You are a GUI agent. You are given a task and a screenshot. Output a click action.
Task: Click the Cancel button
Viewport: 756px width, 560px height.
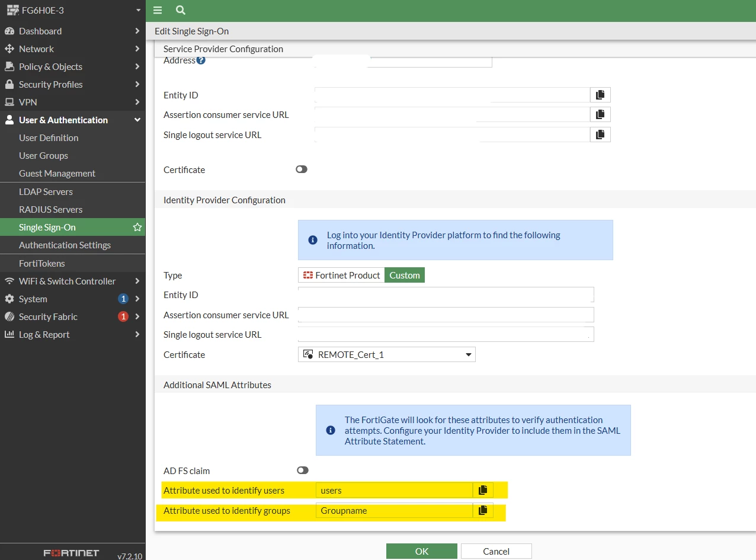click(496, 551)
